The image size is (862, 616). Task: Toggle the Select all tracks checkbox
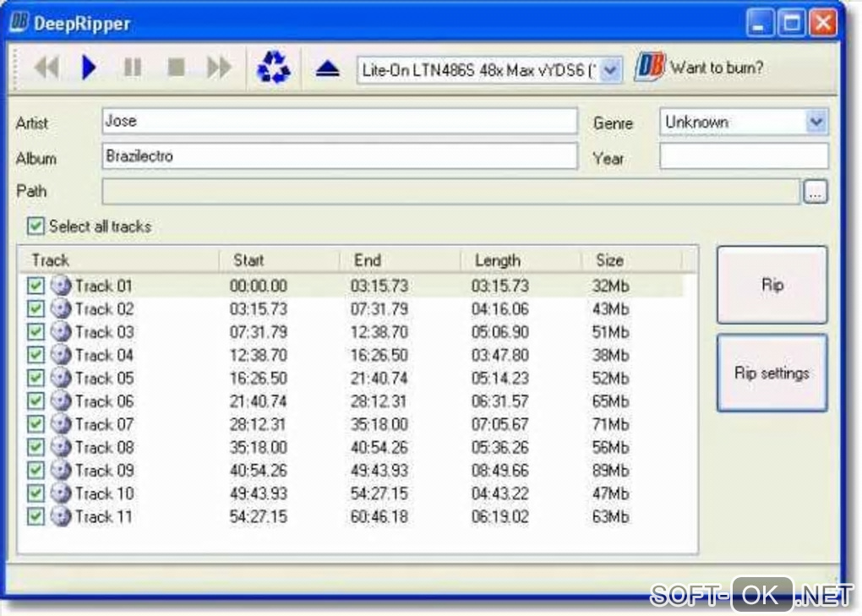point(35,226)
